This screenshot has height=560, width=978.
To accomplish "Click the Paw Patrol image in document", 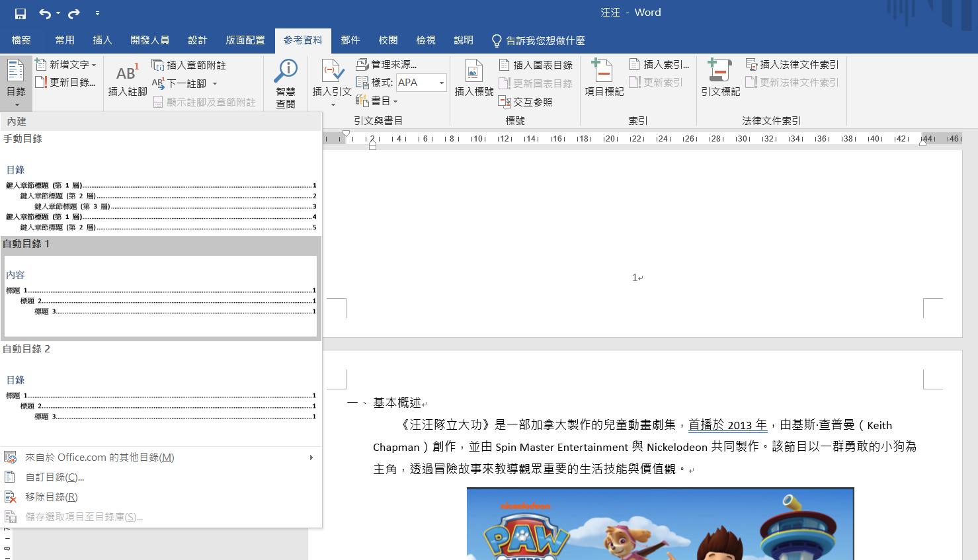I will pos(660,524).
